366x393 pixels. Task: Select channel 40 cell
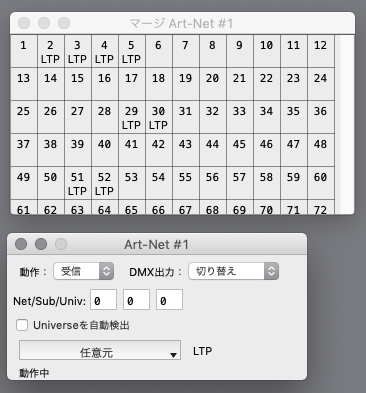tap(105, 150)
